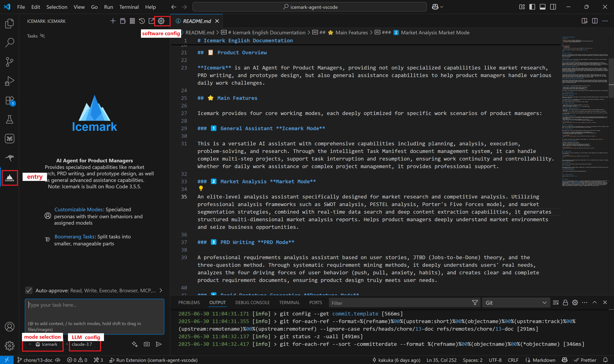Open the File menu

coord(21,7)
